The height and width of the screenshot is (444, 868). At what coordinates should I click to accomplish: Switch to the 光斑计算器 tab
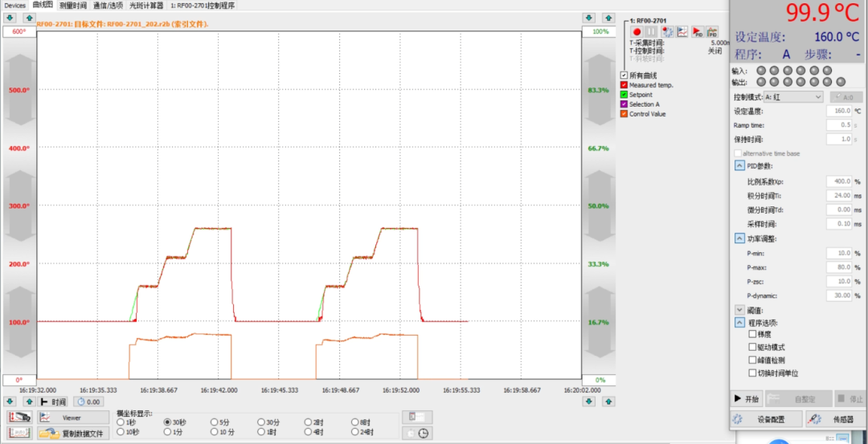click(x=146, y=5)
